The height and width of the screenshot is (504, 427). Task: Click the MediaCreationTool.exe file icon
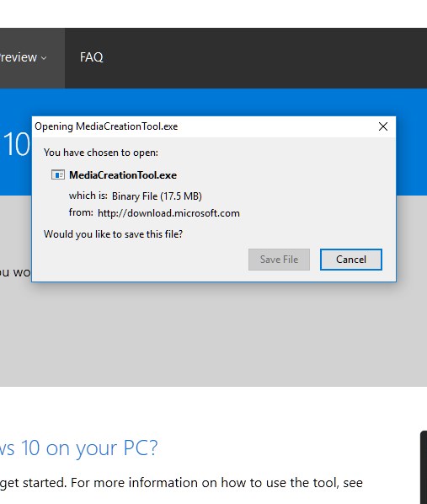click(58, 174)
